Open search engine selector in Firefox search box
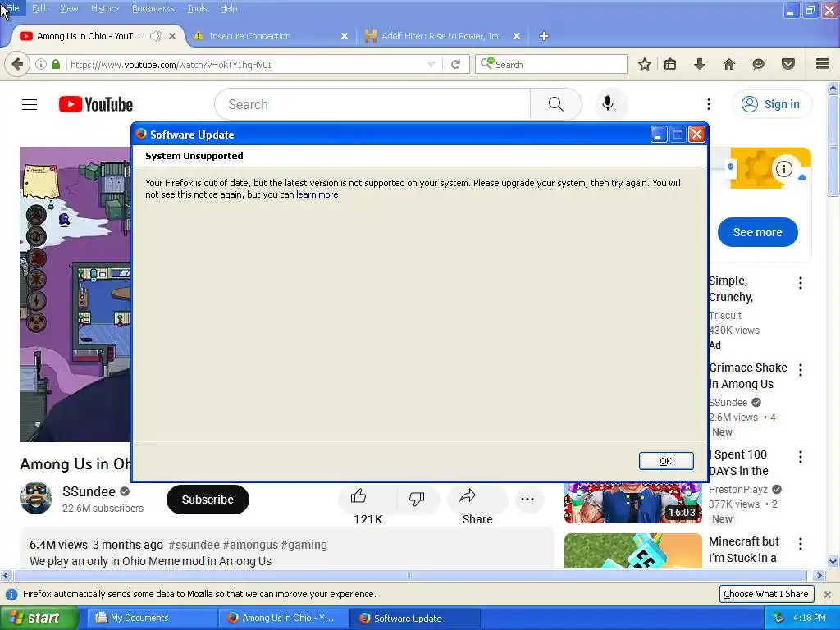This screenshot has height=630, width=840. (x=487, y=63)
